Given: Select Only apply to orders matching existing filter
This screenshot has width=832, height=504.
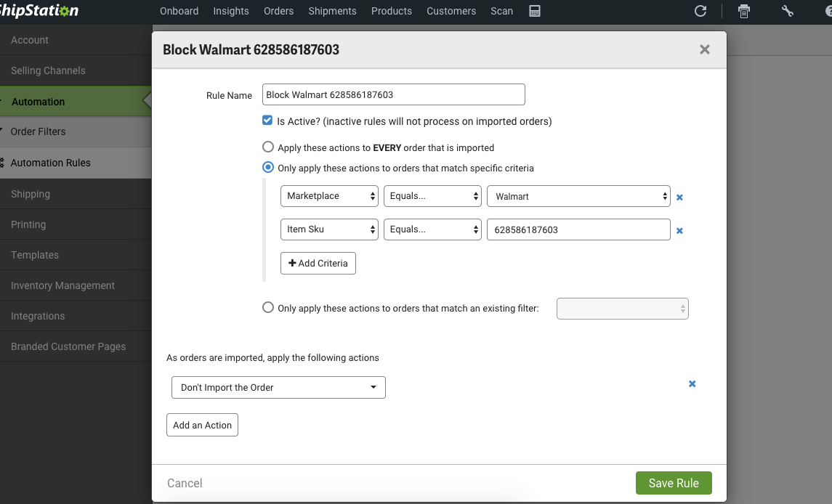Looking at the screenshot, I should pos(268,308).
